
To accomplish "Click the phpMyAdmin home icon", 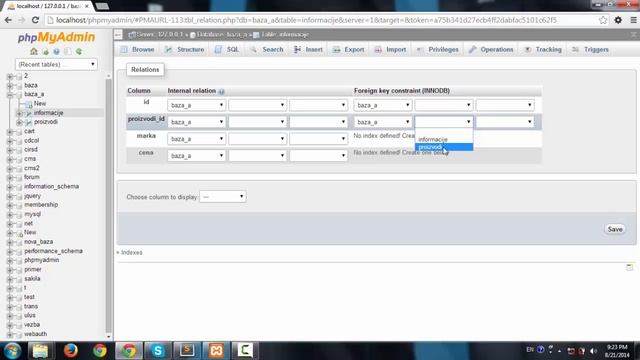I will coord(34,51).
